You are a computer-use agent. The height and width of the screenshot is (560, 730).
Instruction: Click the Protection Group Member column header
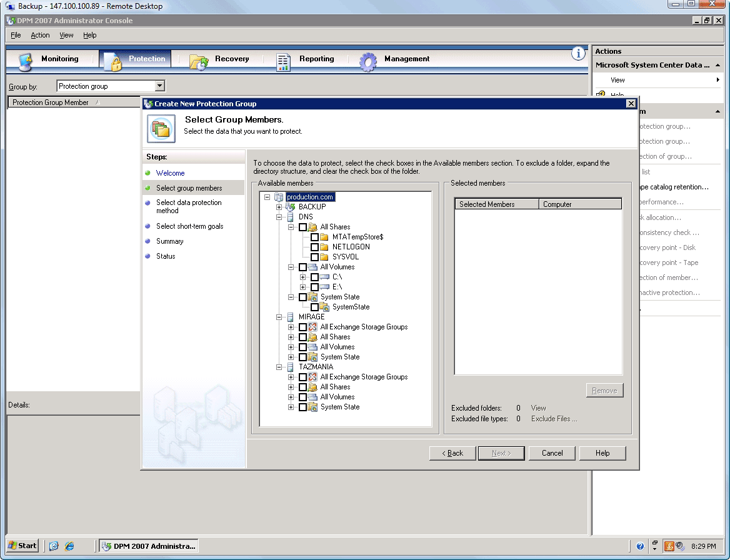coord(74,102)
